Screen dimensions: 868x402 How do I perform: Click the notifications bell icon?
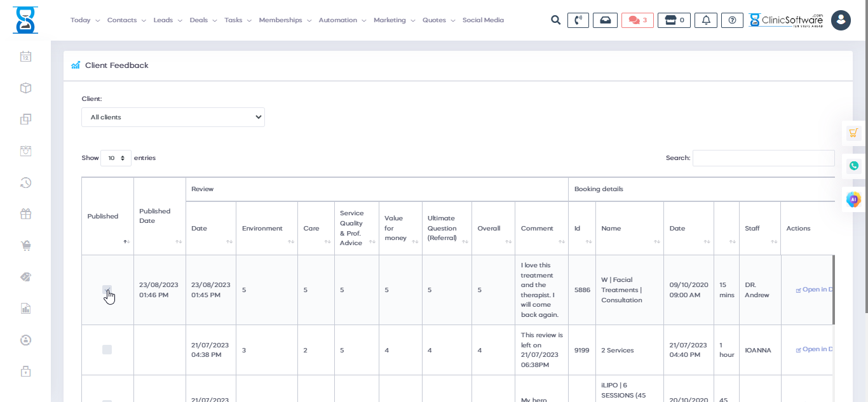(x=706, y=20)
